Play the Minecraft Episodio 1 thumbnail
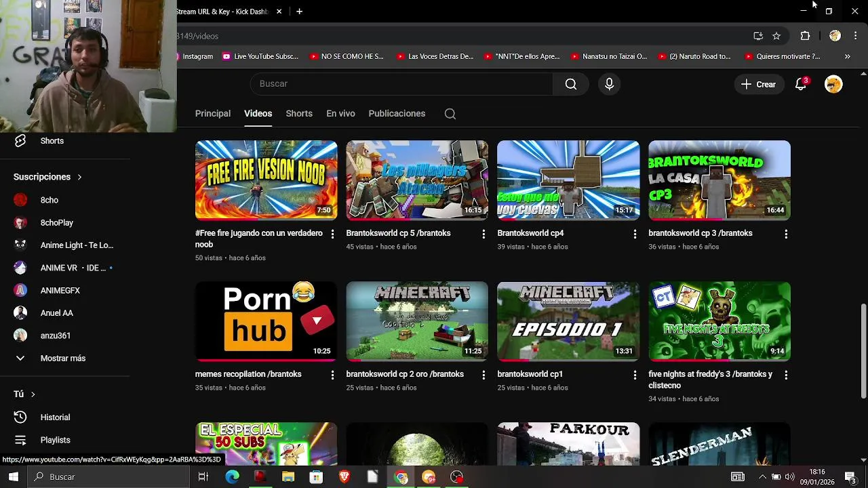The width and height of the screenshot is (868, 488). [x=568, y=321]
